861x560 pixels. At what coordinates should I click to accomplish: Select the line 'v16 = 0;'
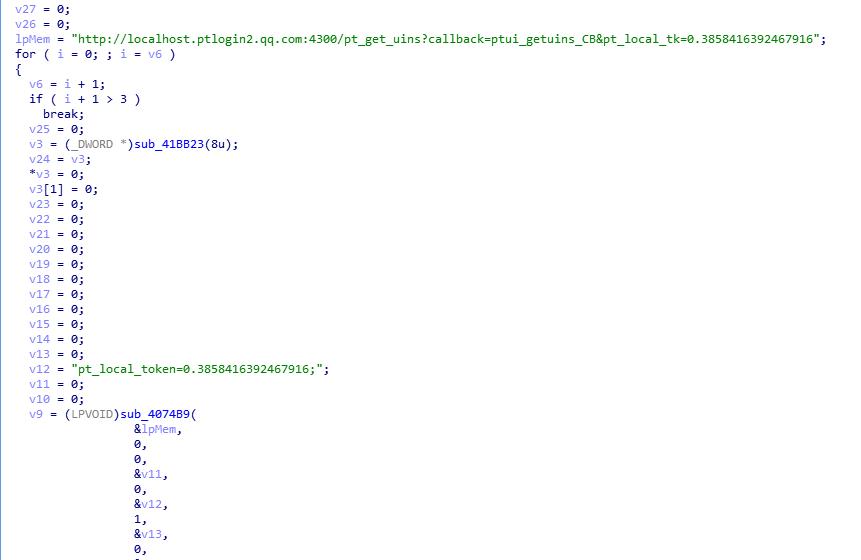[x=57, y=309]
